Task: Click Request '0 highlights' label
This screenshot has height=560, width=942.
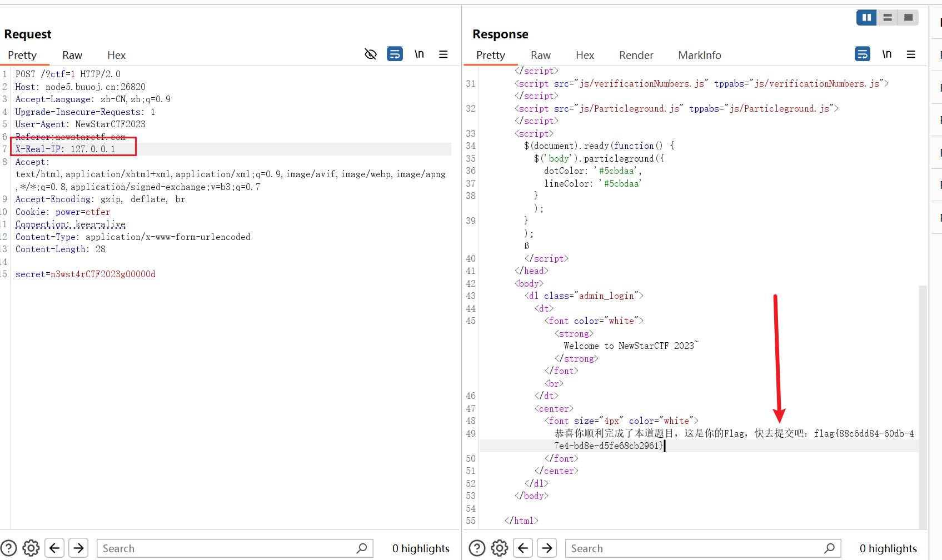Action: pyautogui.click(x=421, y=548)
